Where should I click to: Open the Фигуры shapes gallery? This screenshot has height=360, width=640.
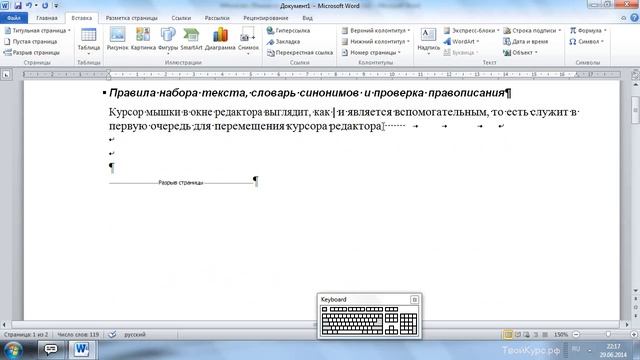(168, 41)
